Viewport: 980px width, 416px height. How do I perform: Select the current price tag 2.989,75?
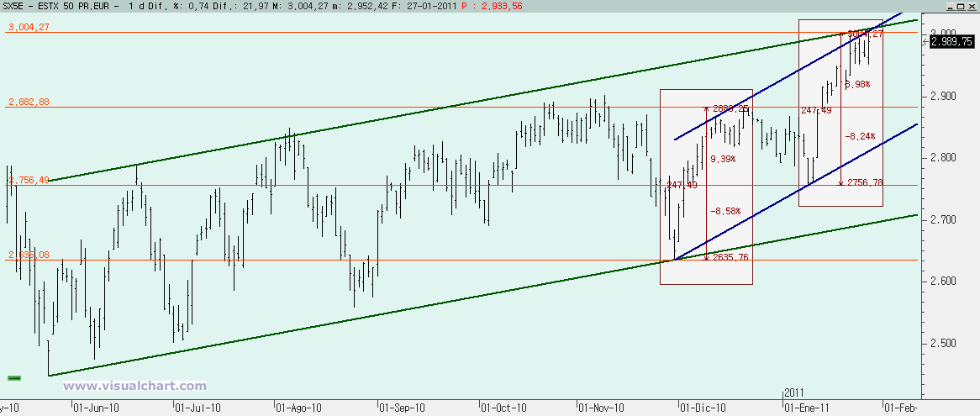point(952,41)
